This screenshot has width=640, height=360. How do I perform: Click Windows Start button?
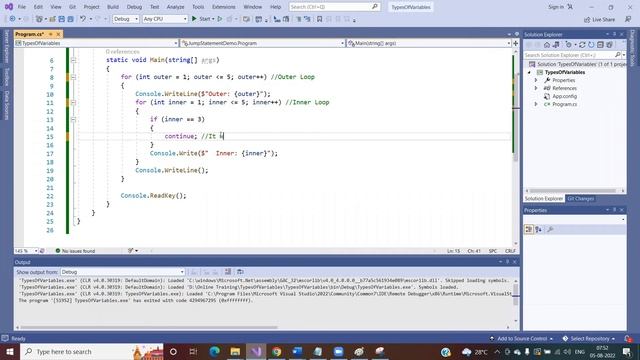click(x=10, y=351)
